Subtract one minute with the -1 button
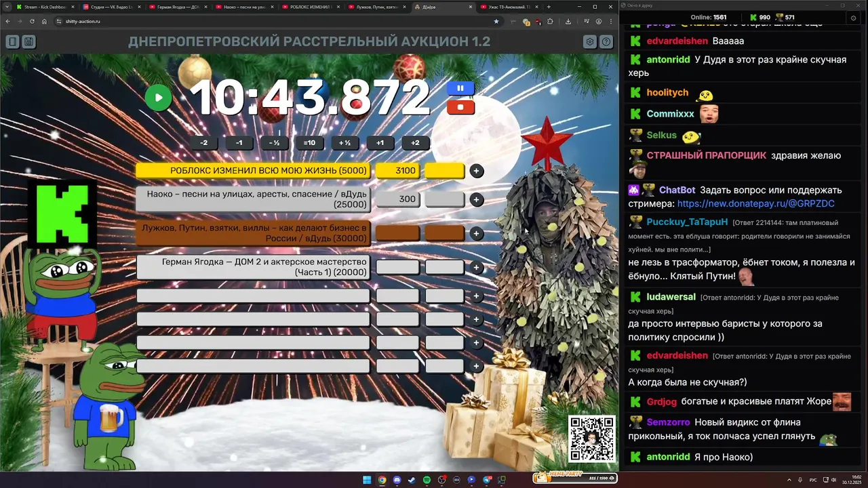The width and height of the screenshot is (868, 488). [239, 143]
